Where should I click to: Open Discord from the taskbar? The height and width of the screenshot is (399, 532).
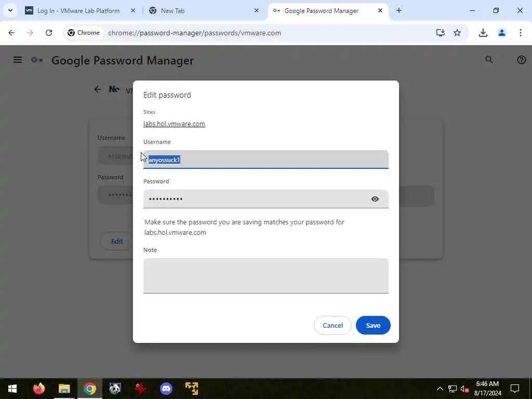coord(166,389)
